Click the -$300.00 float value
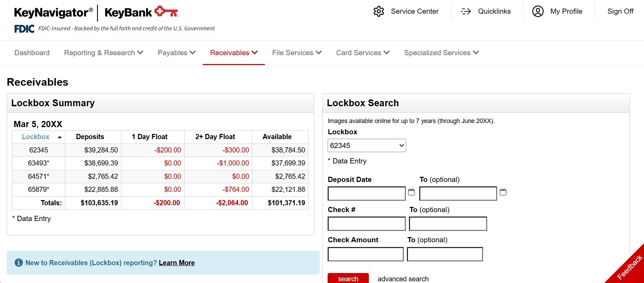This screenshot has width=644, height=283. (235, 150)
